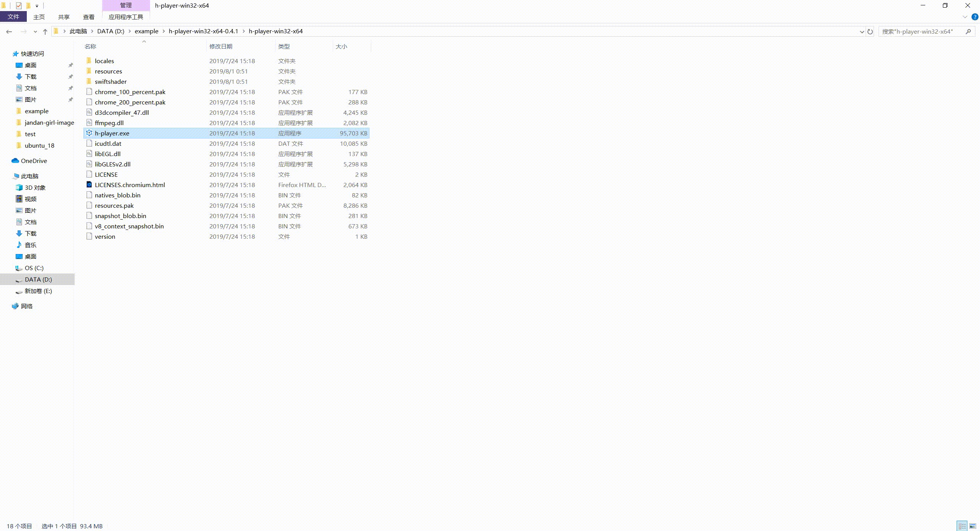Open the Help question mark icon
Screen dimensions: 980x531
[x=975, y=17]
